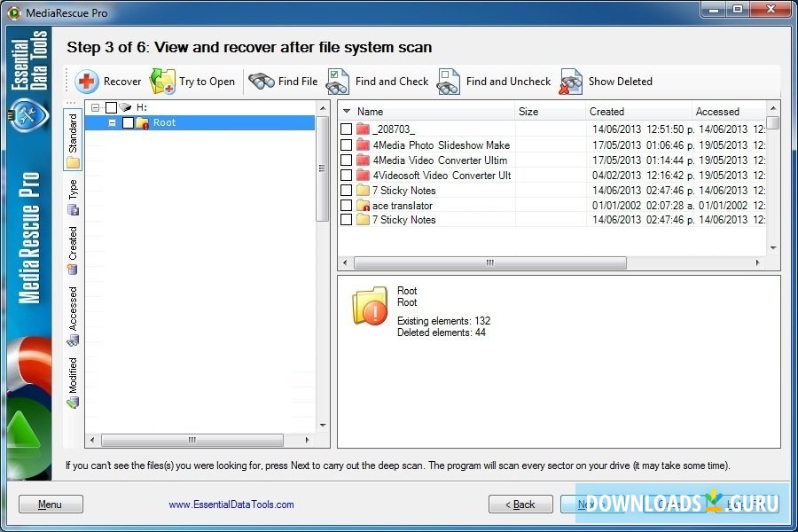This screenshot has width=798, height=532.
Task: Check the ace translator checkbox
Action: click(346, 205)
